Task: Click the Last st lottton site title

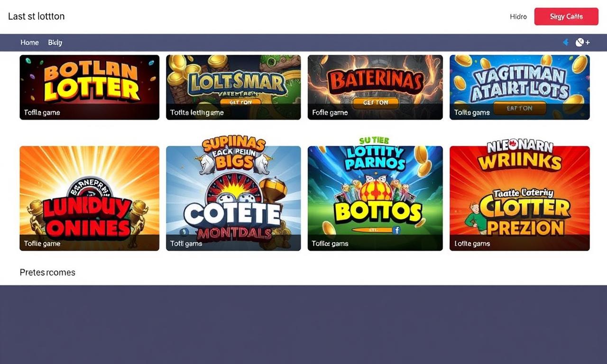Action: coord(36,16)
